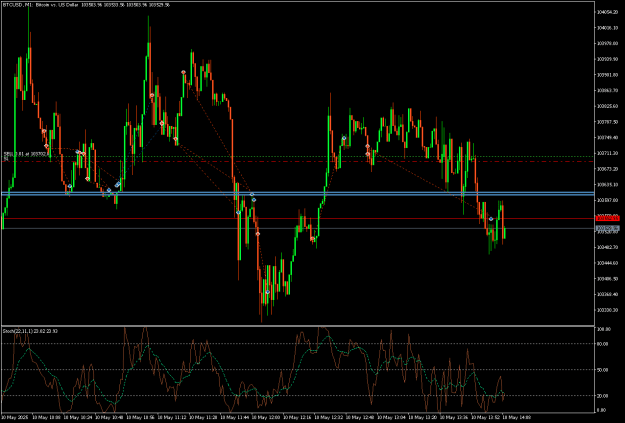Select the red dash-dot horizontal line
The image size is (625, 423).
(298, 161)
